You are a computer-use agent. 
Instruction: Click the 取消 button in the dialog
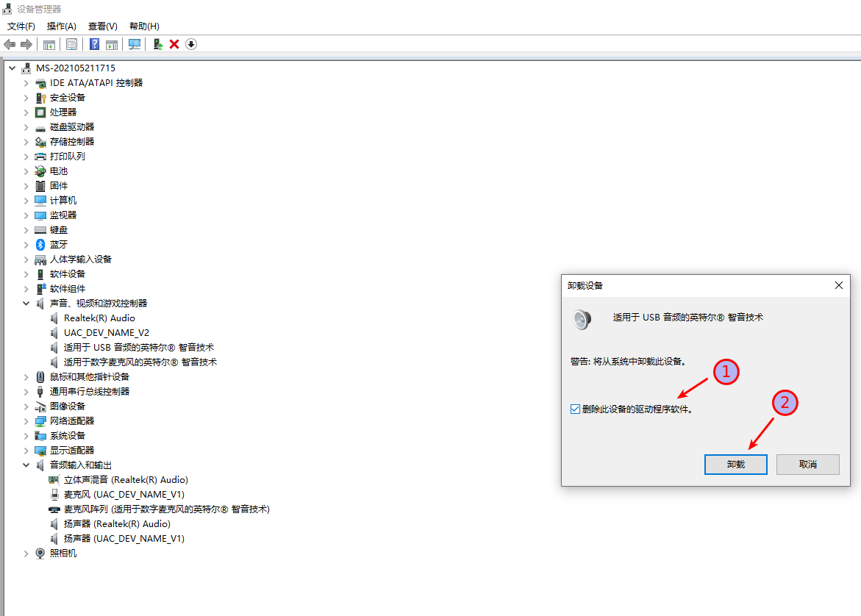[808, 465]
